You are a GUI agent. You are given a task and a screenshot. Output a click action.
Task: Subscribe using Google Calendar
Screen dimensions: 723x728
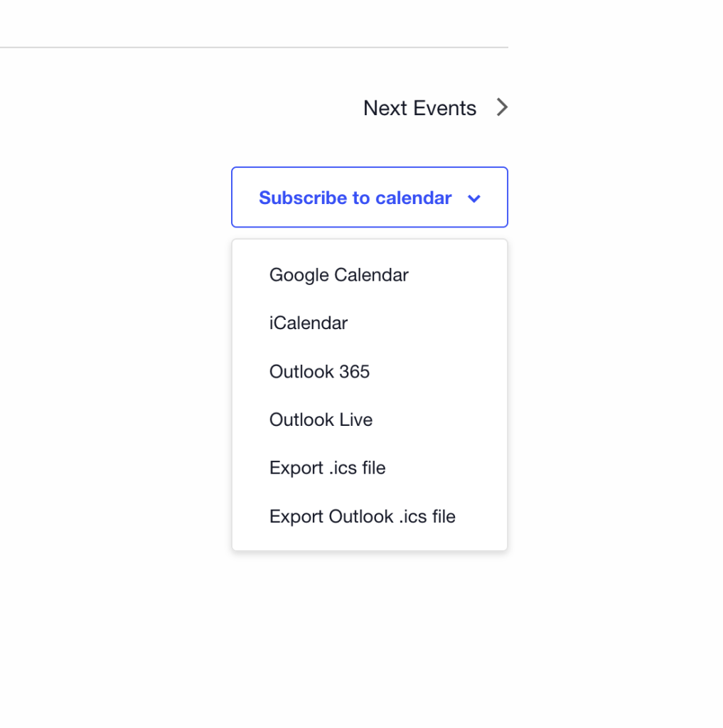point(338,275)
